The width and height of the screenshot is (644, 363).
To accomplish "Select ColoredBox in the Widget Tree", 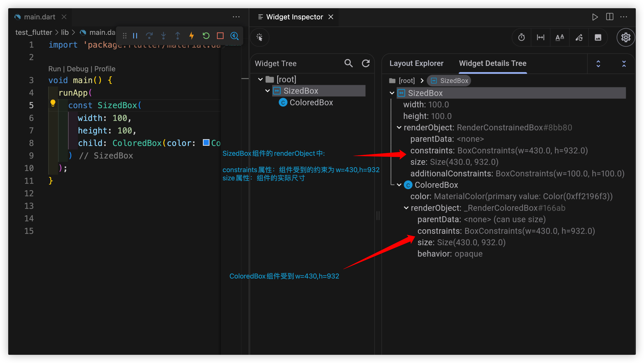I will pos(312,102).
